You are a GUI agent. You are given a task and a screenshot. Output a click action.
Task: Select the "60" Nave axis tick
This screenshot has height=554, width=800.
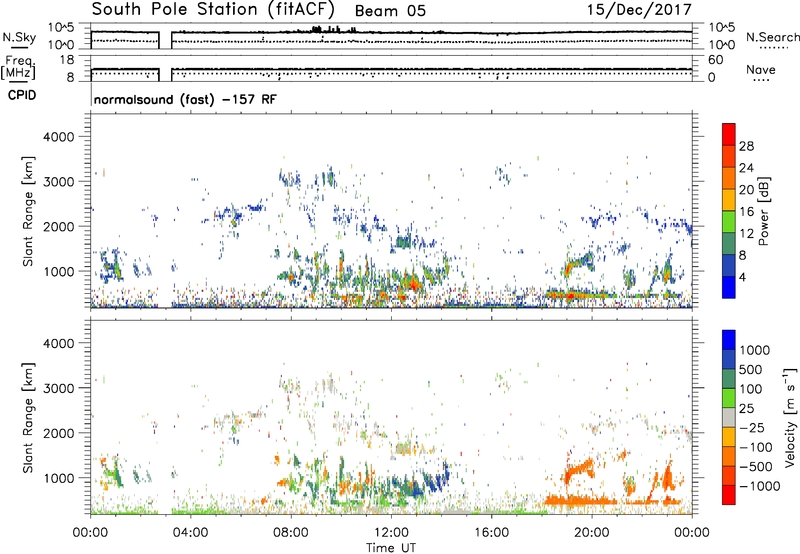716,60
